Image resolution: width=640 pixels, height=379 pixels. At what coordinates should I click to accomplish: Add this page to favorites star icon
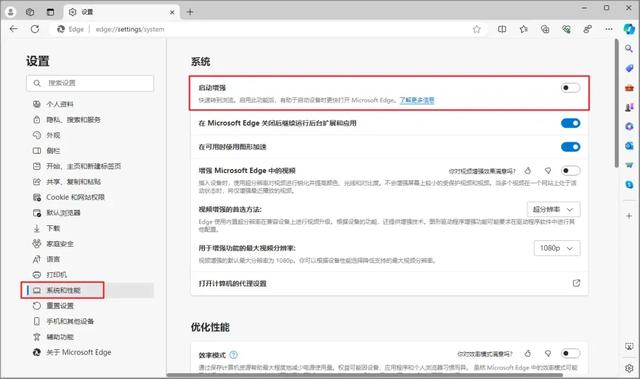pyautogui.click(x=477, y=29)
